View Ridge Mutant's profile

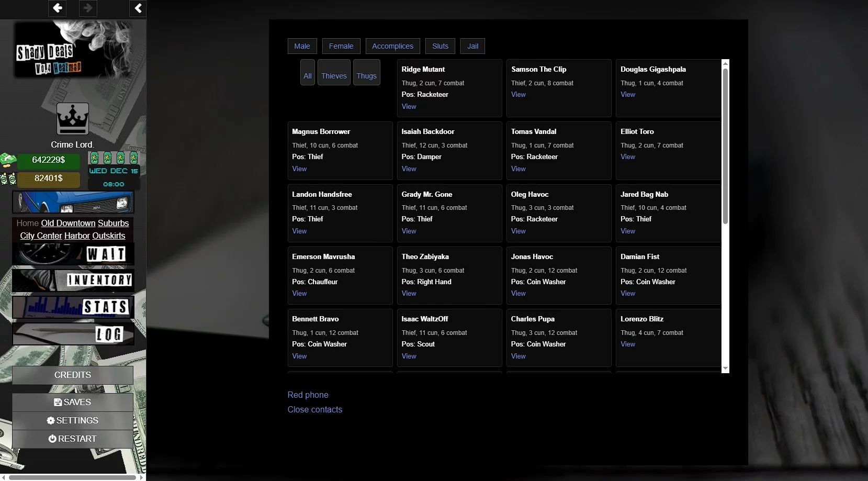(x=409, y=107)
